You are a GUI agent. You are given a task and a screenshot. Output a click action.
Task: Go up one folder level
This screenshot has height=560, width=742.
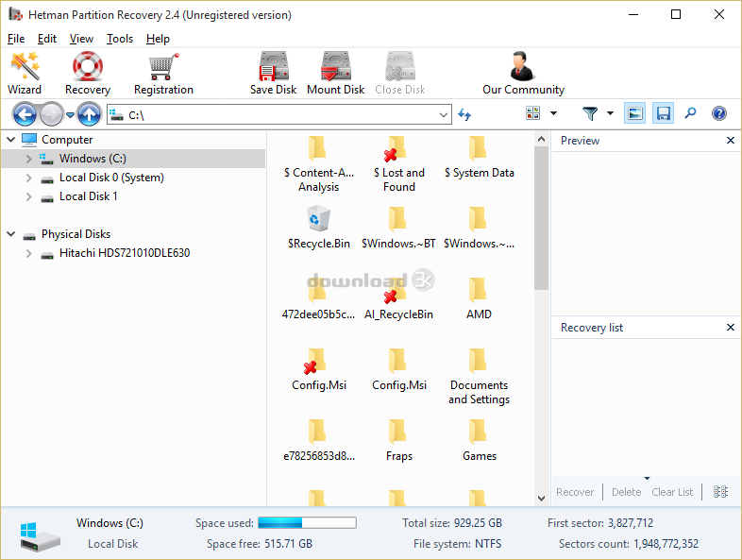[89, 114]
